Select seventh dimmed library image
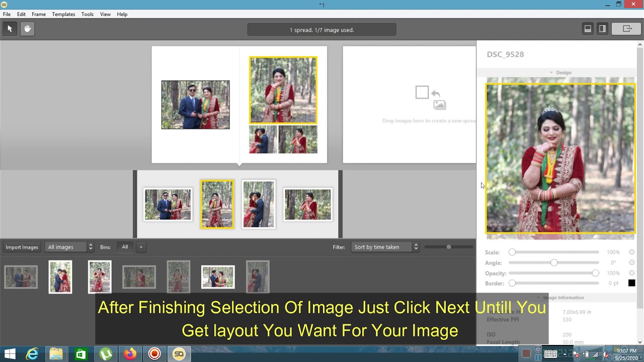The height and width of the screenshot is (362, 644). coord(258,277)
